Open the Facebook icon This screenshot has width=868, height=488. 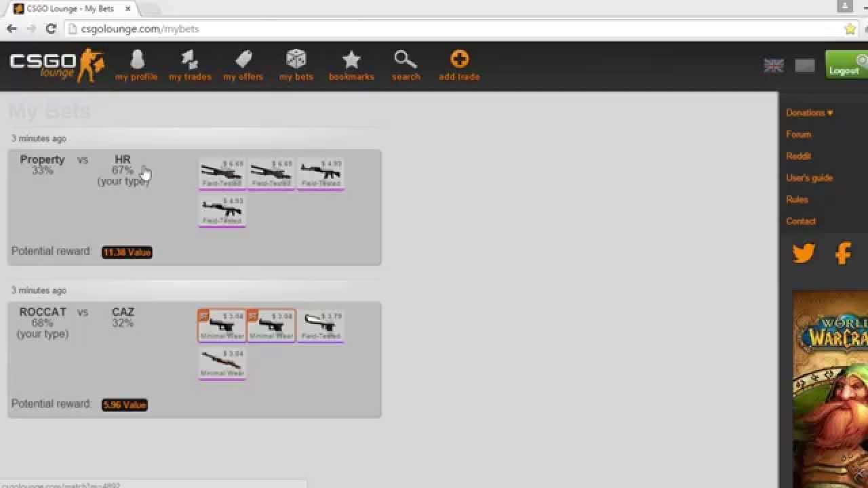point(843,253)
